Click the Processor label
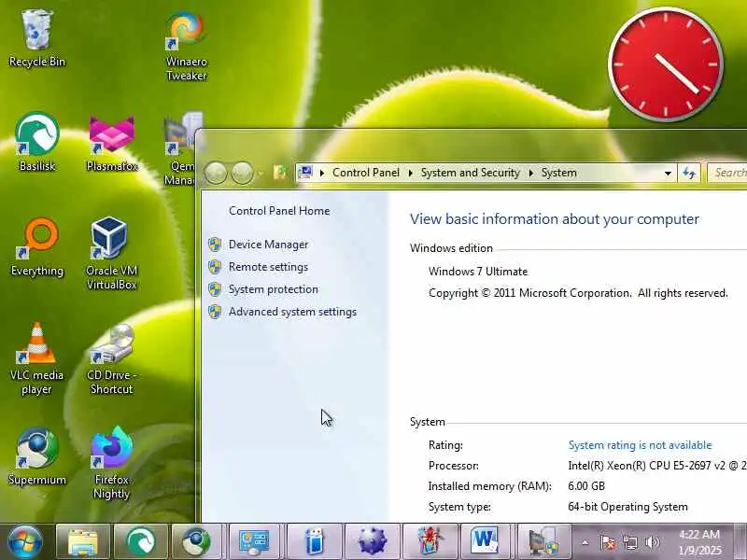 (x=454, y=466)
